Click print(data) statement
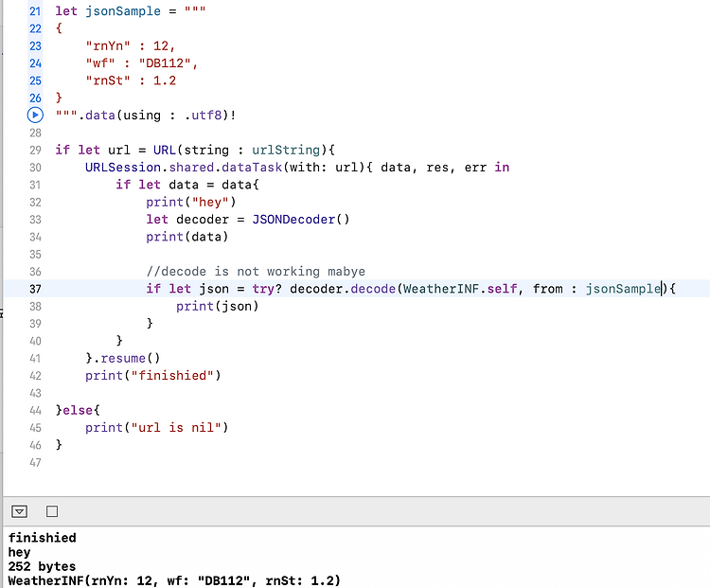 click(187, 237)
